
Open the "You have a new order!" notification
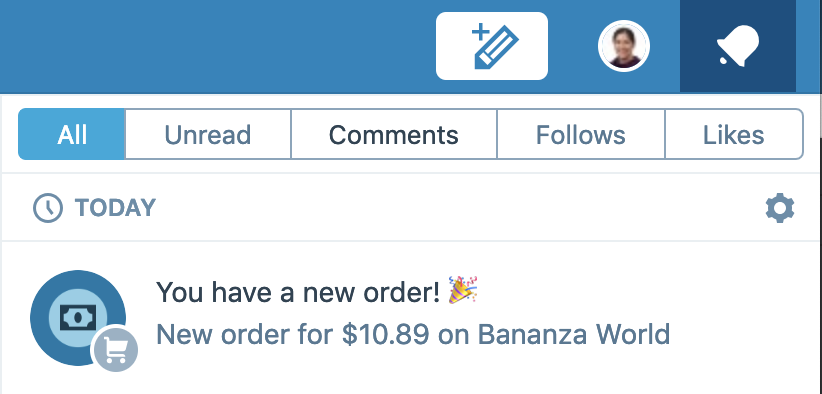tap(298, 291)
